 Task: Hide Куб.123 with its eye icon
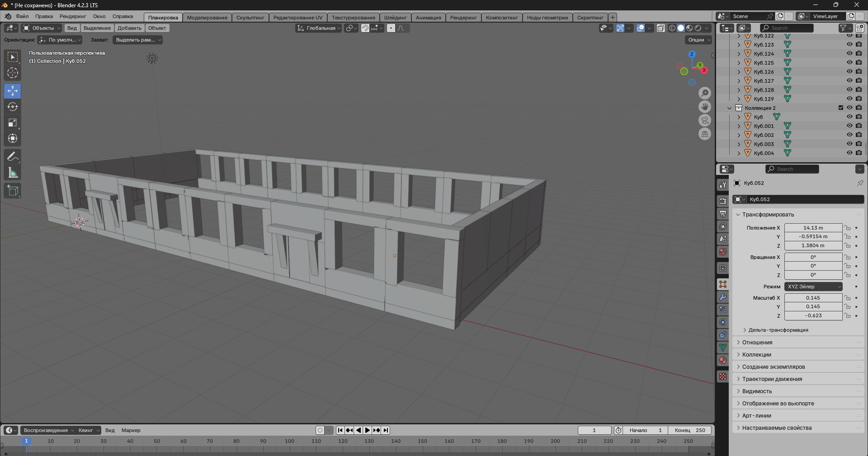pos(849,44)
